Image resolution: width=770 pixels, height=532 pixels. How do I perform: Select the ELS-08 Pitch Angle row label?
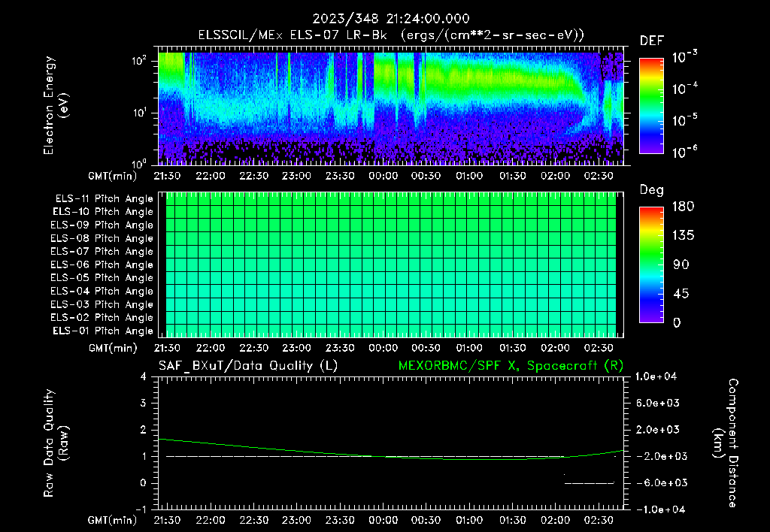[102, 238]
